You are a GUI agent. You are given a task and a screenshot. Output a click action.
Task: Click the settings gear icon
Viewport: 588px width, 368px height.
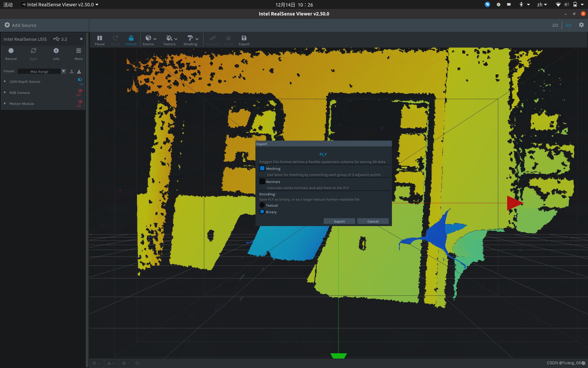click(x=581, y=25)
